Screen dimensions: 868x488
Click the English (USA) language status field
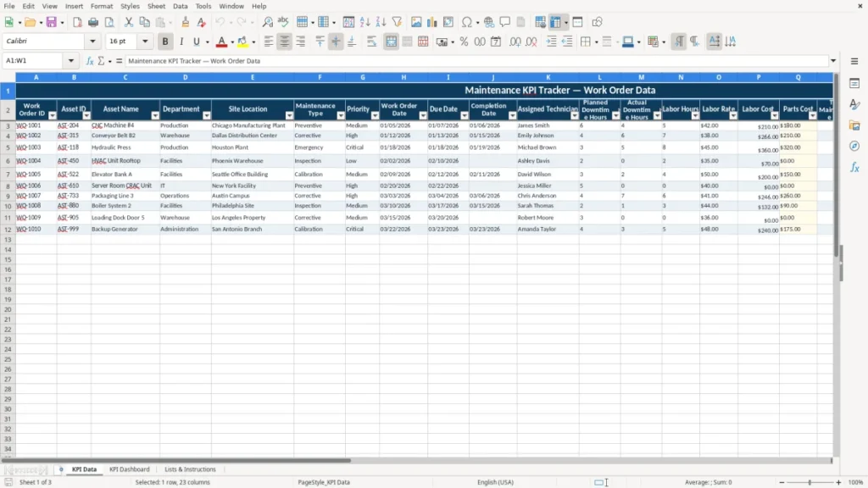(495, 482)
